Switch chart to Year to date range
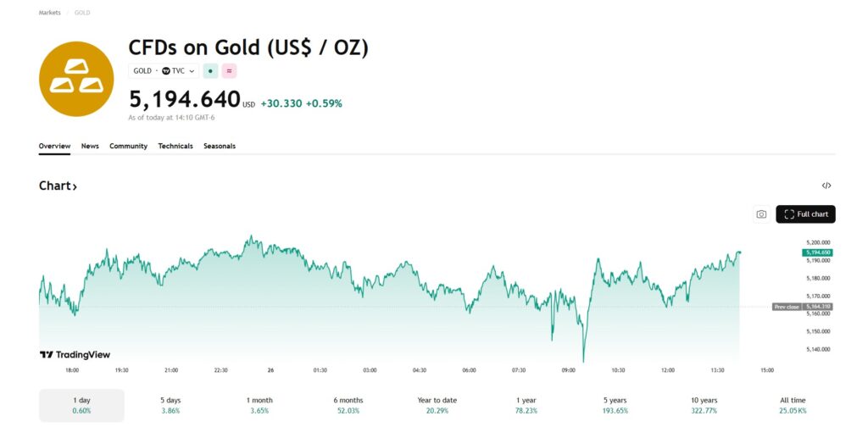Image resolution: width=868 pixels, height=427 pixels. pyautogui.click(x=437, y=405)
